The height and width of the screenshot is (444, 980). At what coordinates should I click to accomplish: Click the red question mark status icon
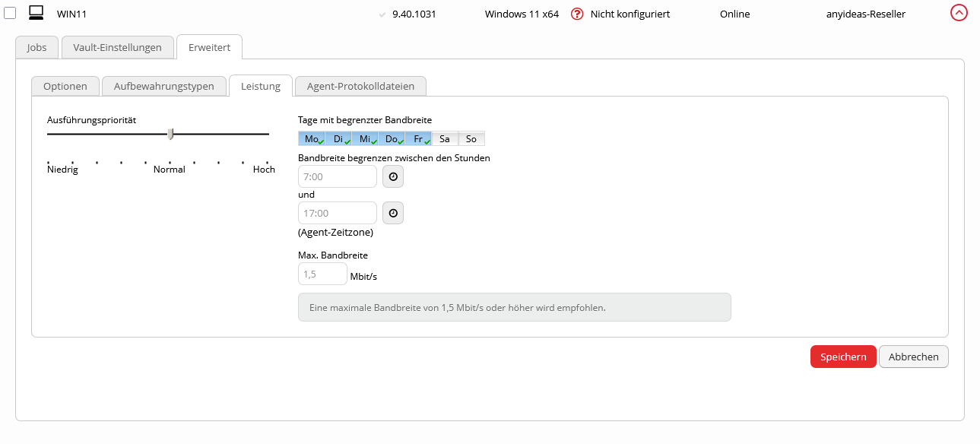coord(577,14)
